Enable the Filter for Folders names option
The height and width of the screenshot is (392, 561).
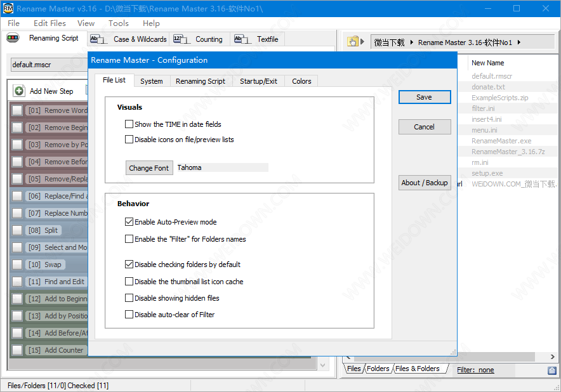pyautogui.click(x=129, y=238)
